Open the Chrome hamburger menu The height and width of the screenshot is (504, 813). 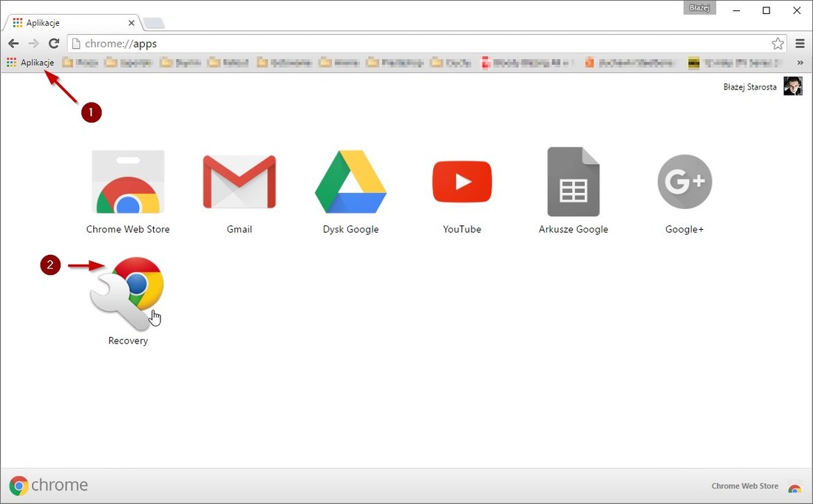tap(800, 44)
